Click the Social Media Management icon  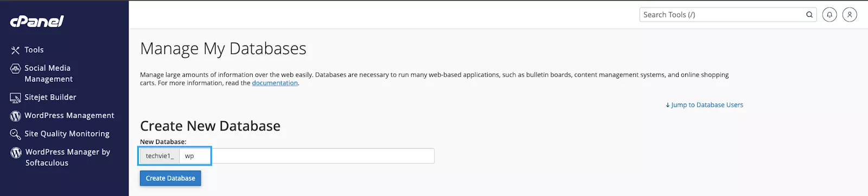[x=15, y=69]
